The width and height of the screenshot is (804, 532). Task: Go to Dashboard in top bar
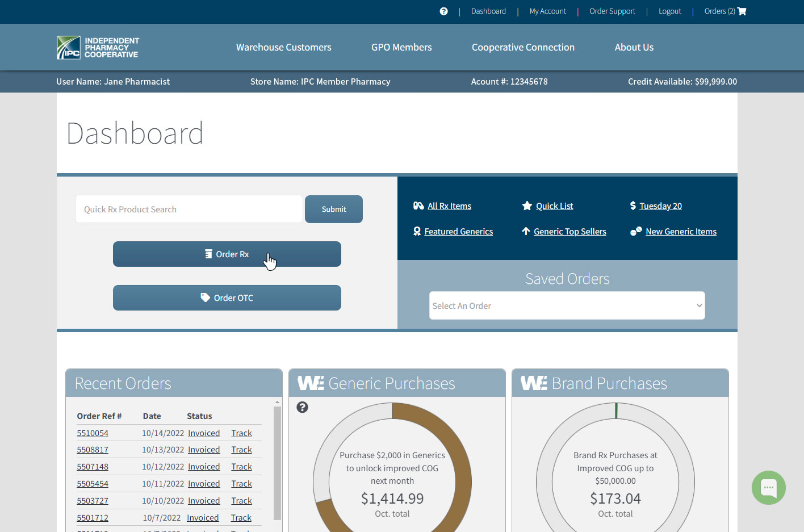click(488, 11)
